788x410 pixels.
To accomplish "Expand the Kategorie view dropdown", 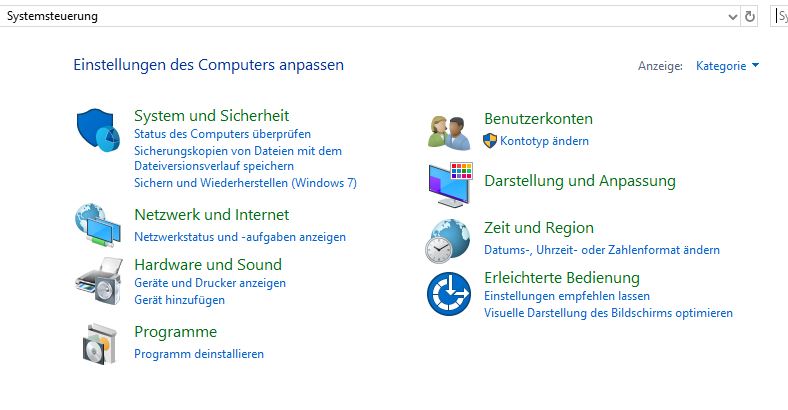I will [727, 66].
